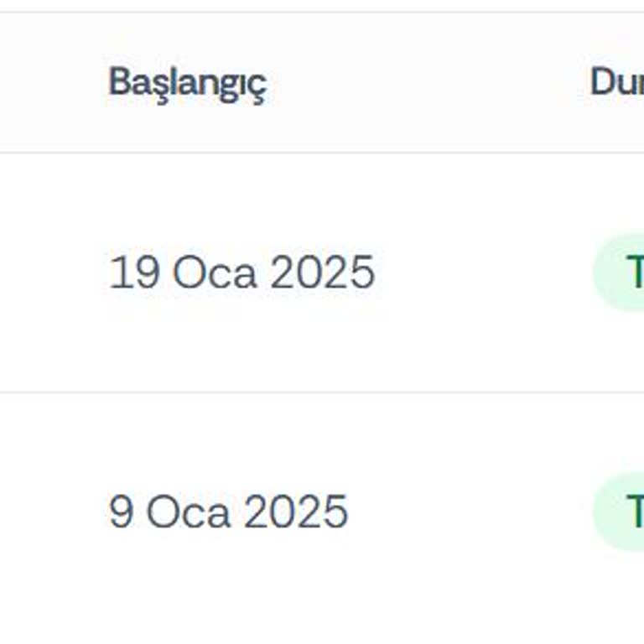
Task: Click the letter T on first row badge
Action: [635, 273]
